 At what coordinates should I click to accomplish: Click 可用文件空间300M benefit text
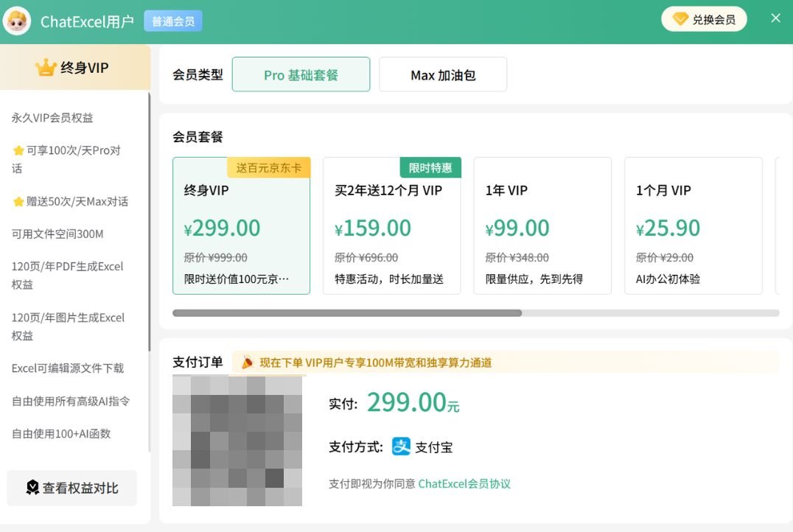pyautogui.click(x=57, y=234)
